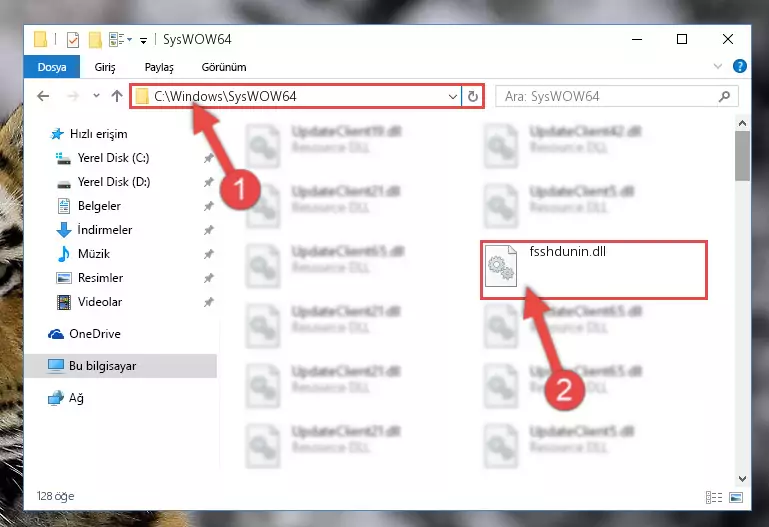Click the file list scrollbar down arrow
Viewport: 769px width, 527px height.
[743, 479]
